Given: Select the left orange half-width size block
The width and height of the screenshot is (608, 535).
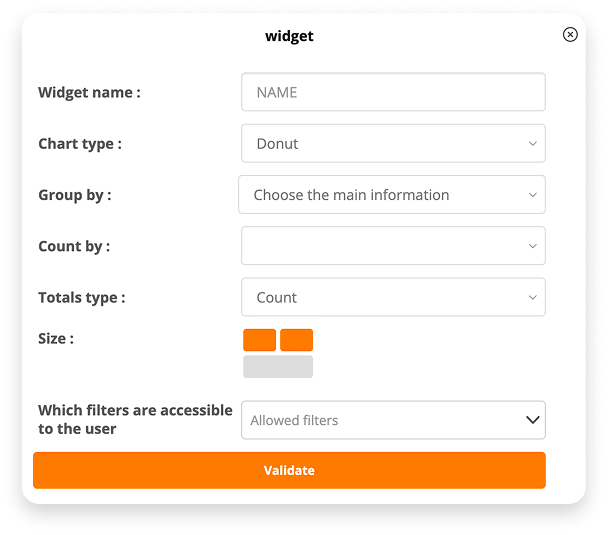Looking at the screenshot, I should click(259, 340).
